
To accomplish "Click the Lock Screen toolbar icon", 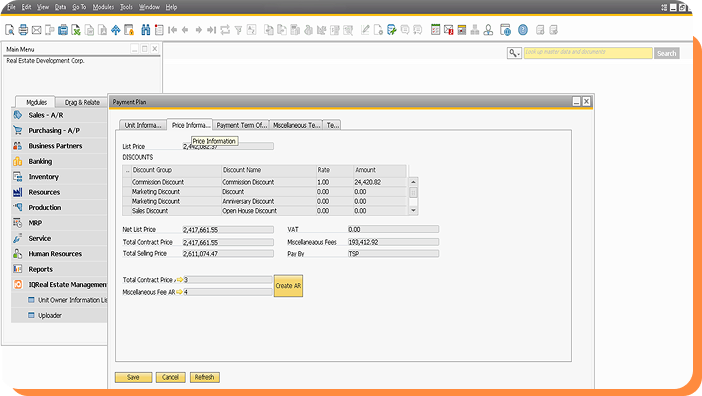I will [129, 30].
